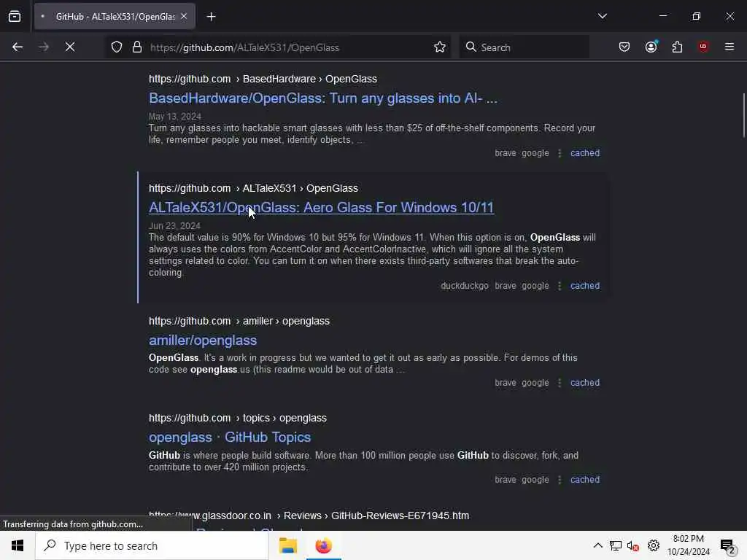747x560 pixels.
Task: Close the GitHub ALTaleX531/OpenGlass tab
Action: (x=184, y=17)
